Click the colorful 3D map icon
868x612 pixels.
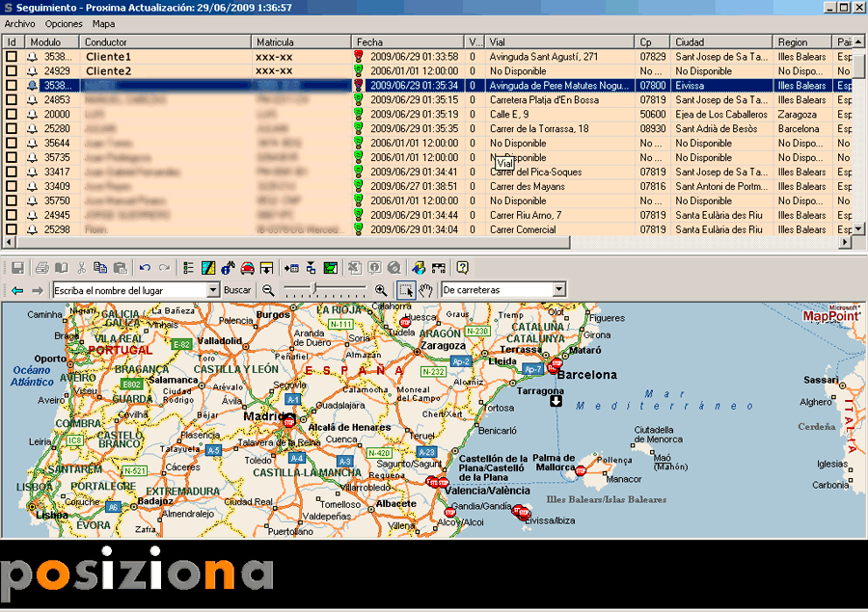click(x=419, y=268)
